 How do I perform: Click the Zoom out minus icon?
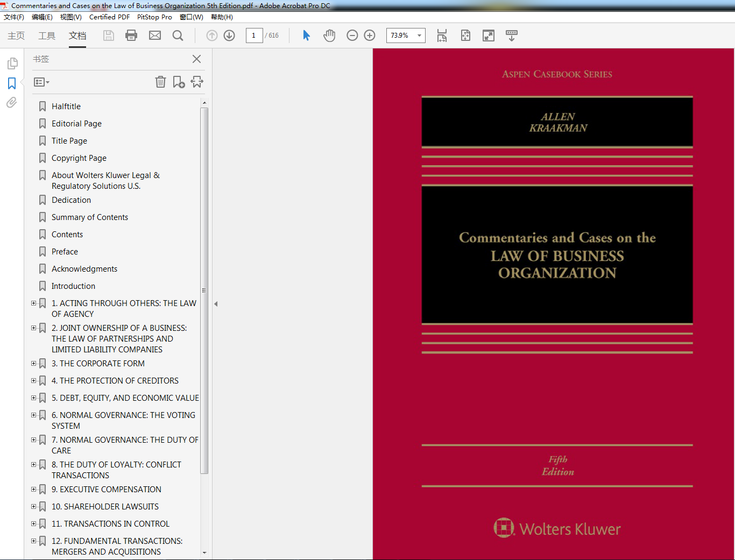point(352,36)
